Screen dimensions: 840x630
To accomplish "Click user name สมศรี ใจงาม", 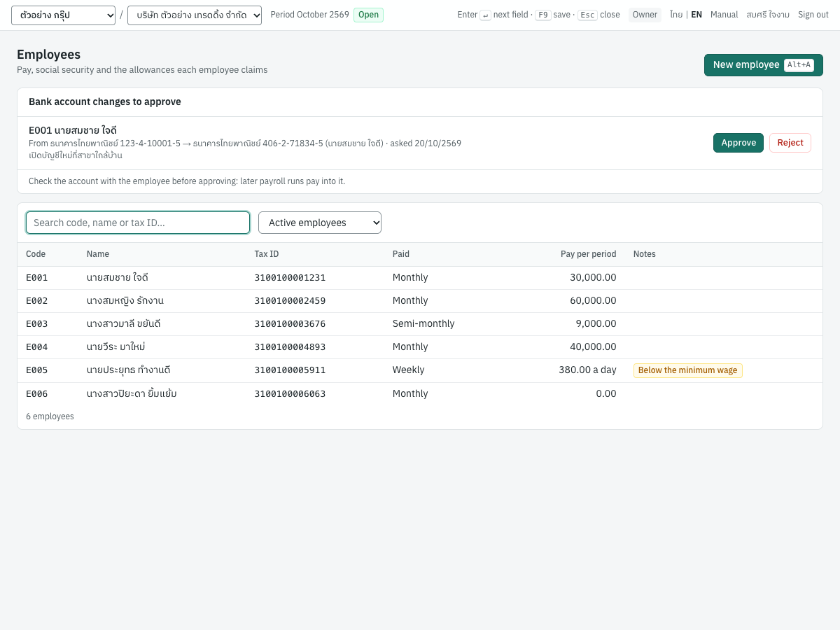I will (x=768, y=15).
